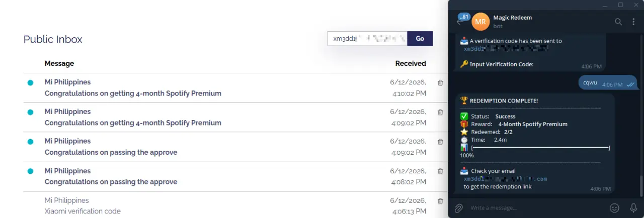Image resolution: width=644 pixels, height=218 pixels.
Task: Start a voice message recording
Action: point(633,208)
